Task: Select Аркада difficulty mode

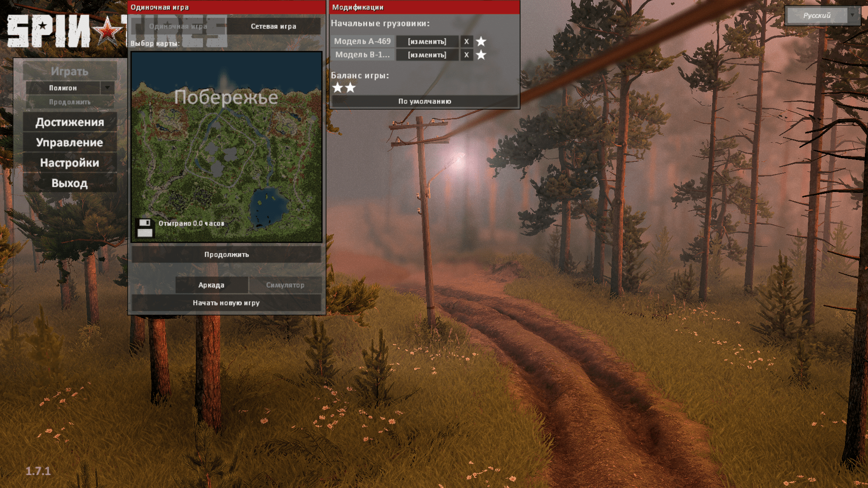Action: pos(212,285)
